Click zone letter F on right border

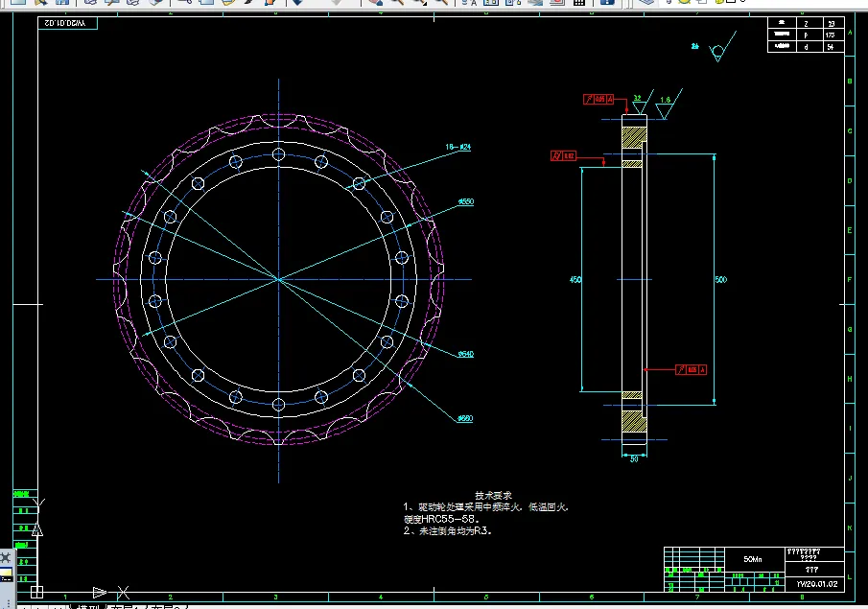coord(850,280)
